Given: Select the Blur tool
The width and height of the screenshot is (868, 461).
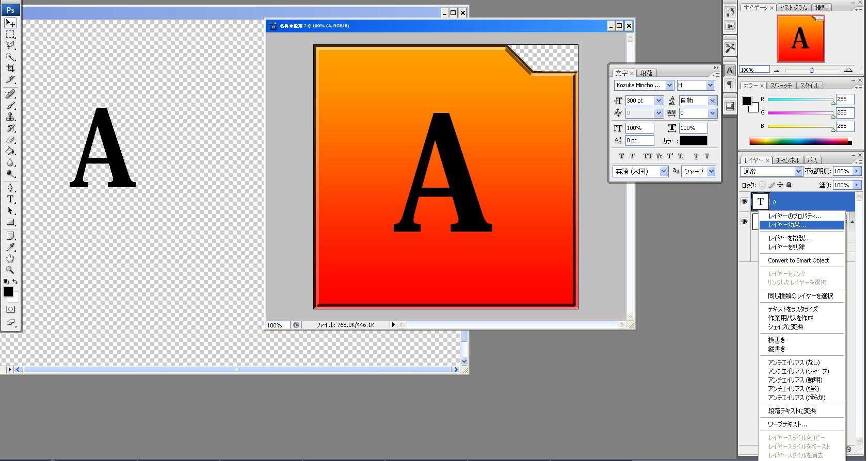Looking at the screenshot, I should pos(10,162).
